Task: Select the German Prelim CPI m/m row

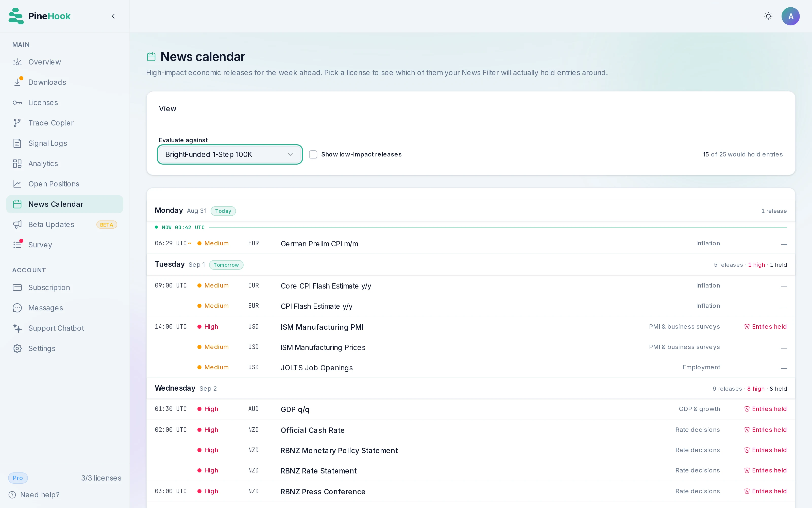Action: pyautogui.click(x=470, y=243)
